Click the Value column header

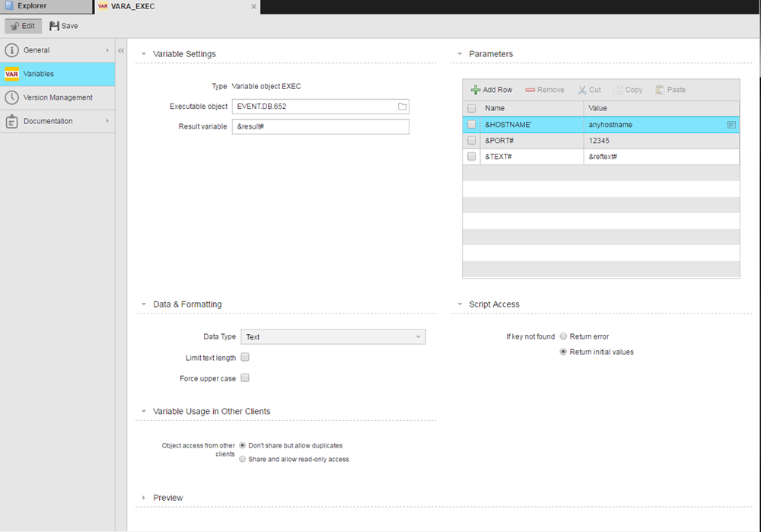pyautogui.click(x=661, y=108)
